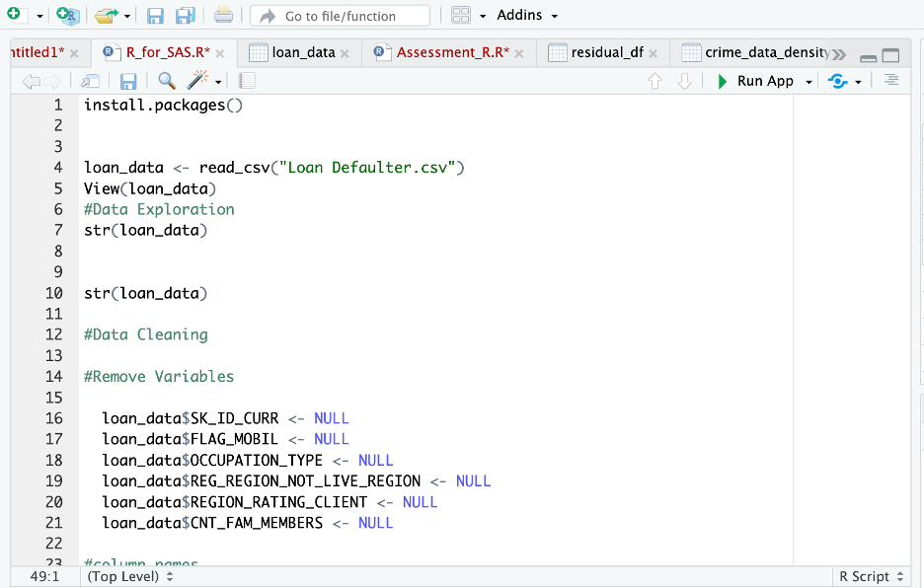The width and height of the screenshot is (924, 588).
Task: Click the Open File folder icon
Action: (x=106, y=16)
